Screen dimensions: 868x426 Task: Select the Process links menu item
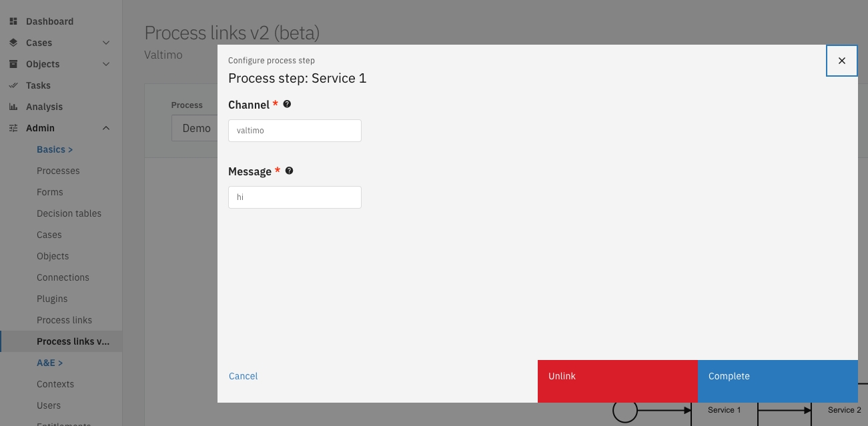(64, 320)
